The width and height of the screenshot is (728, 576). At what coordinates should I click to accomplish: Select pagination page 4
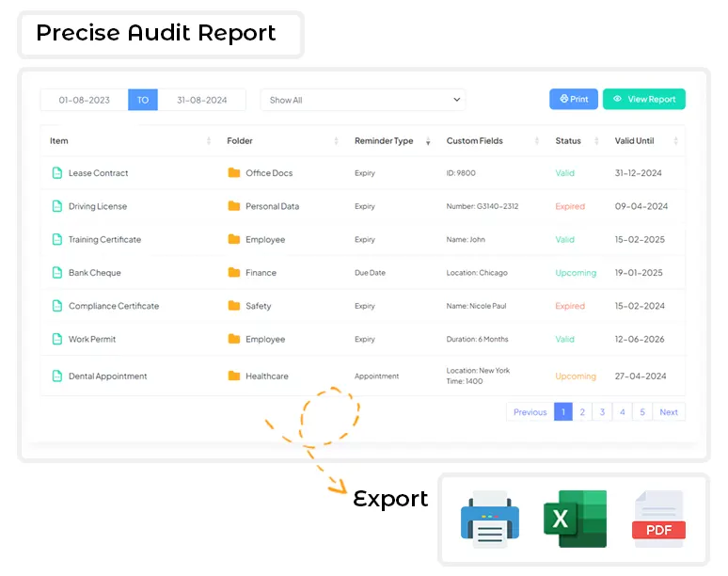tap(622, 412)
